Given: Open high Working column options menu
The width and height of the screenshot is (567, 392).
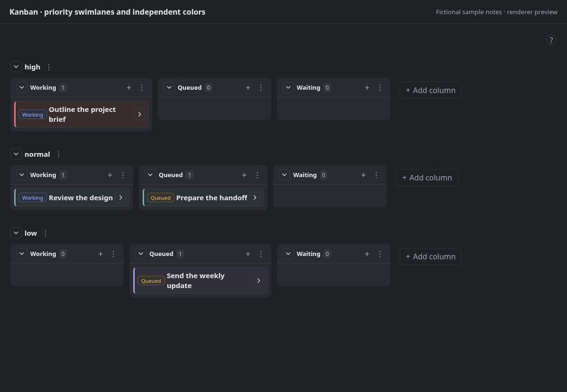Looking at the screenshot, I should point(142,87).
